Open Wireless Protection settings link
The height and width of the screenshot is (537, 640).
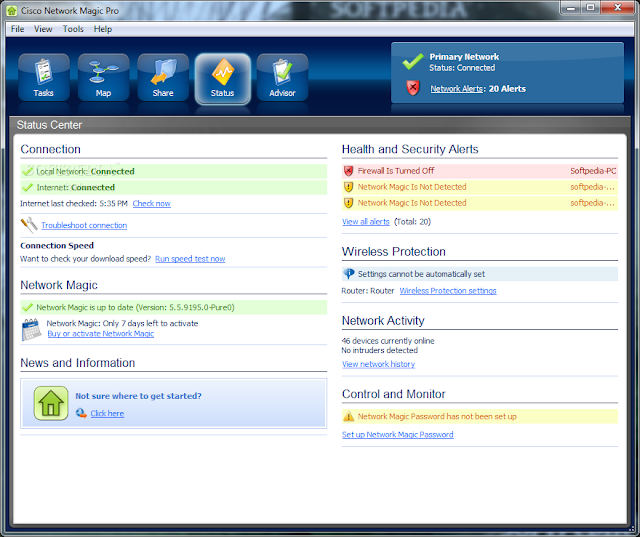448,291
